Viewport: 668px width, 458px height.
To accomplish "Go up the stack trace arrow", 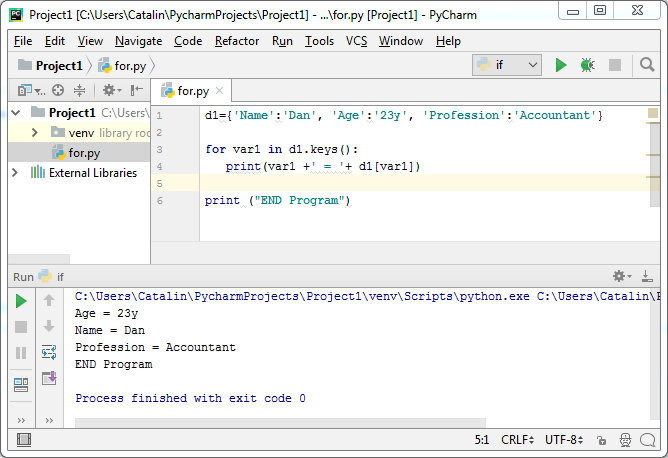I will [49, 300].
